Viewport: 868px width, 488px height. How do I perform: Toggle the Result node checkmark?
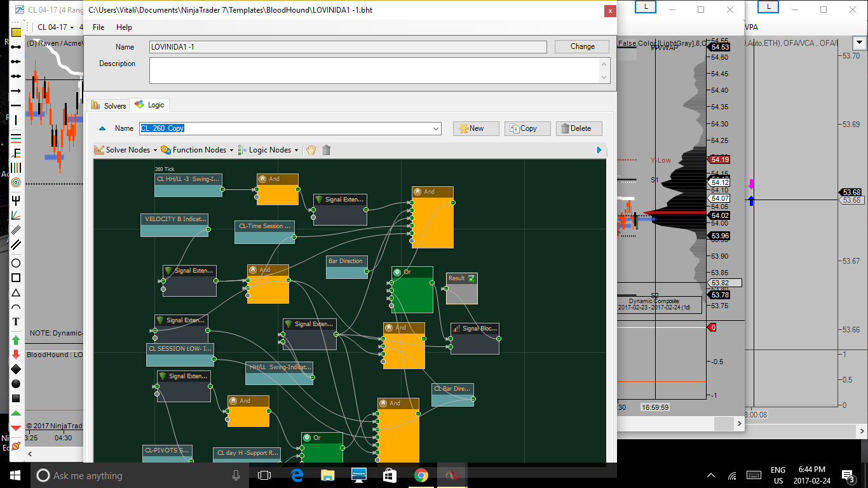coord(471,278)
